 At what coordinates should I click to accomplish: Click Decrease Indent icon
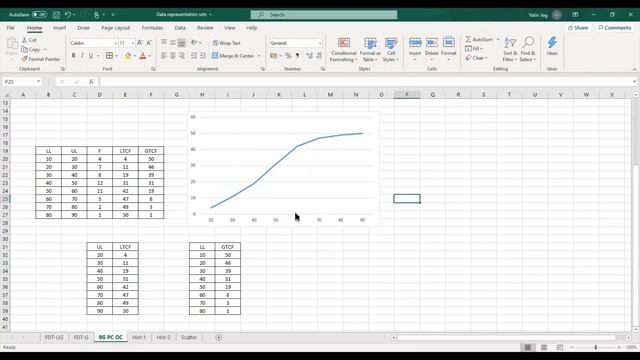pos(193,56)
